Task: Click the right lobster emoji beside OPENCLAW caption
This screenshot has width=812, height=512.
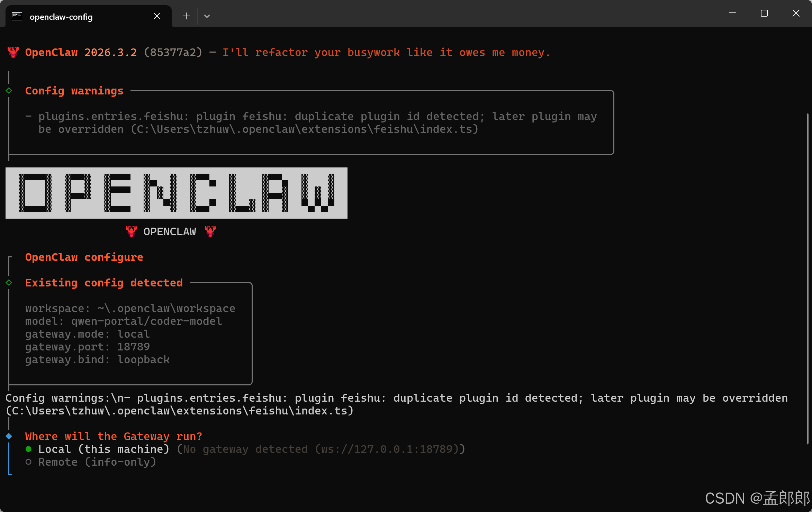Action: (210, 231)
